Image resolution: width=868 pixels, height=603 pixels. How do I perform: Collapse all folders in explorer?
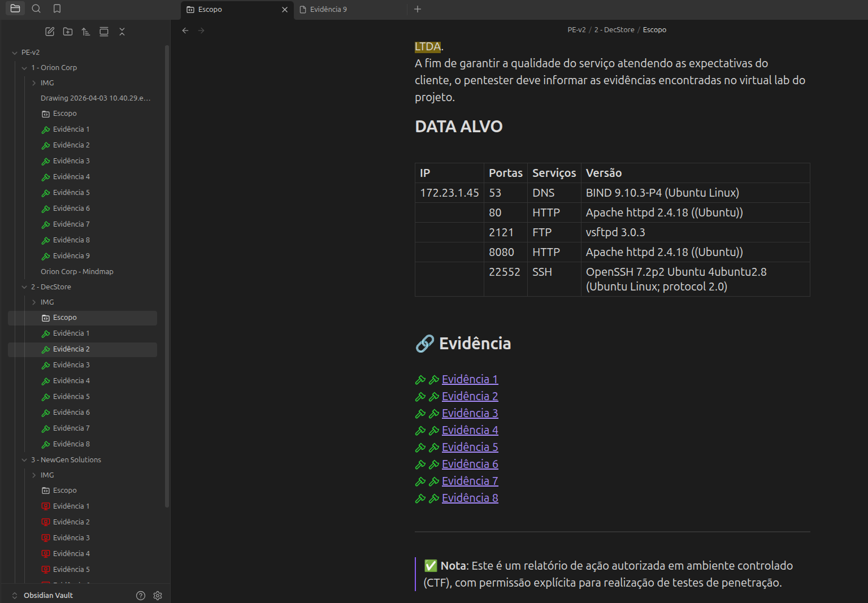122,32
